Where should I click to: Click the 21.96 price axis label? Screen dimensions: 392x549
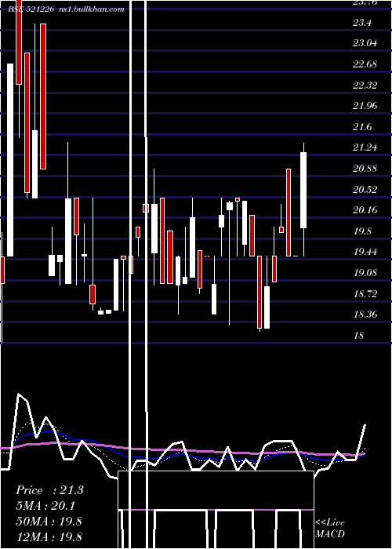365,106
